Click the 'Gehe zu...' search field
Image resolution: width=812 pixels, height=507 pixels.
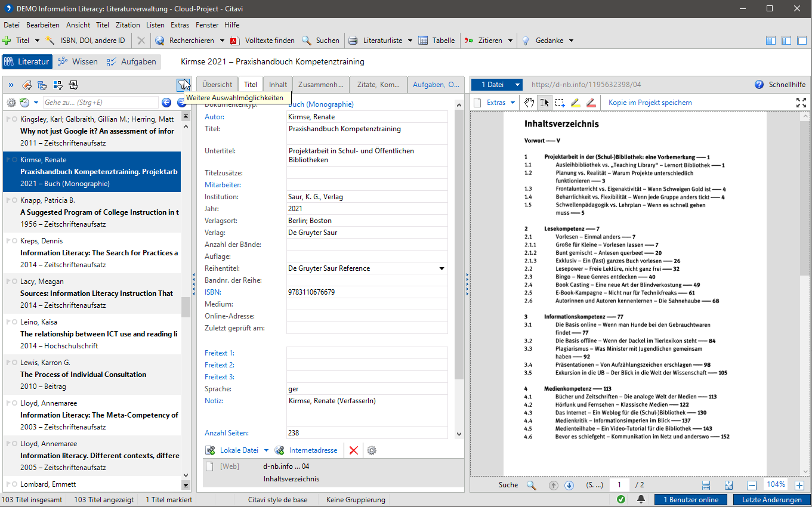pyautogui.click(x=101, y=103)
